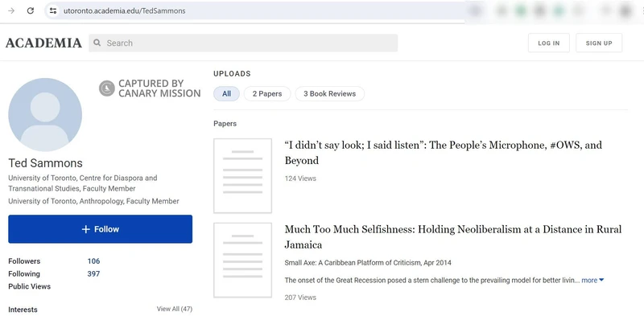Open the 397 following count
Viewport: 644px width, 316px height.
(x=93, y=273)
